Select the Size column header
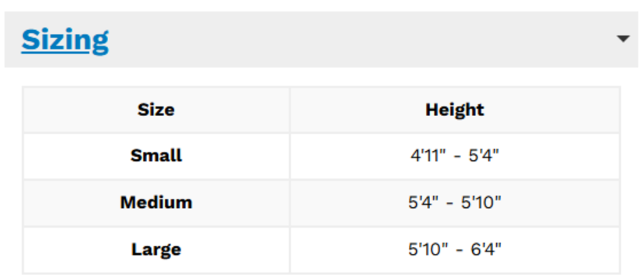This screenshot has width=644, height=277. (x=156, y=110)
